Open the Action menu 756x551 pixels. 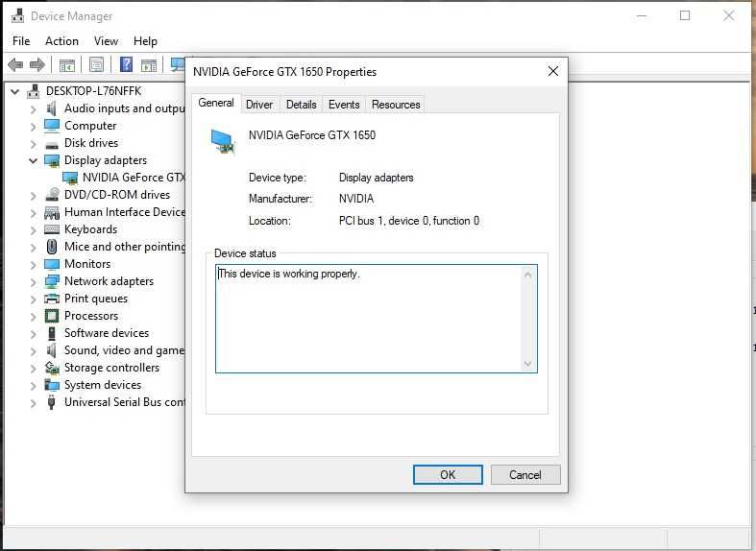tap(61, 41)
